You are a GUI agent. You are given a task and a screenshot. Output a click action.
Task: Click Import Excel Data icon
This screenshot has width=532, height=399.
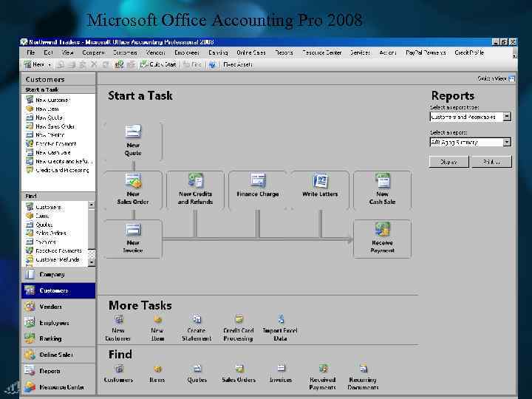[x=281, y=319]
